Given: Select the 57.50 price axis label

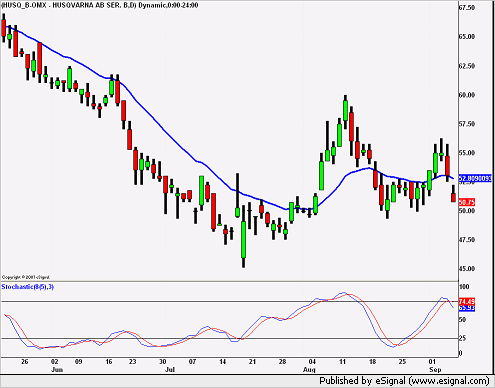Looking at the screenshot, I should [467, 124].
